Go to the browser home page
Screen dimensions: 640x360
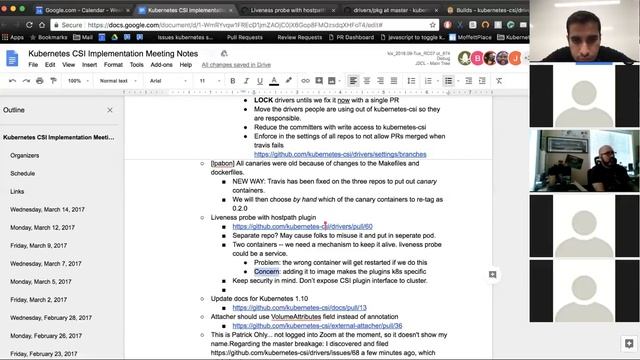(x=42, y=25)
